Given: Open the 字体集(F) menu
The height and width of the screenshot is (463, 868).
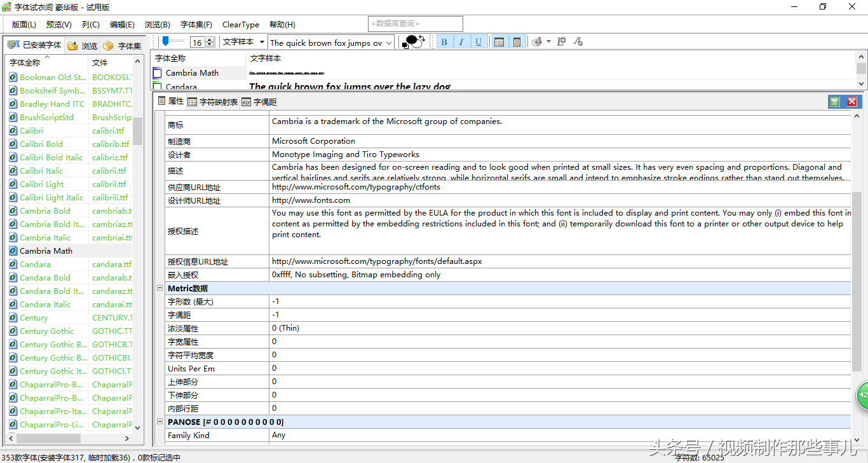Looking at the screenshot, I should tap(196, 24).
